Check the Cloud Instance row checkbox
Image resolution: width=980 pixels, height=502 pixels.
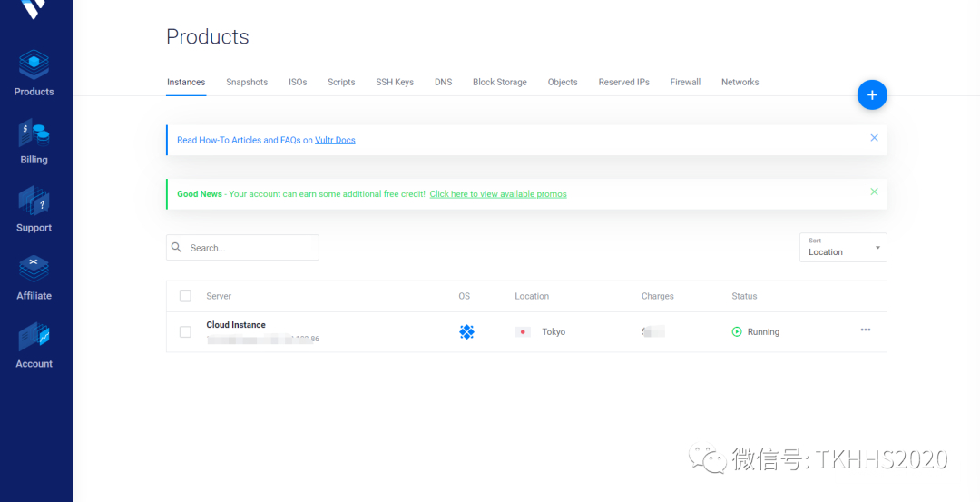tap(185, 332)
